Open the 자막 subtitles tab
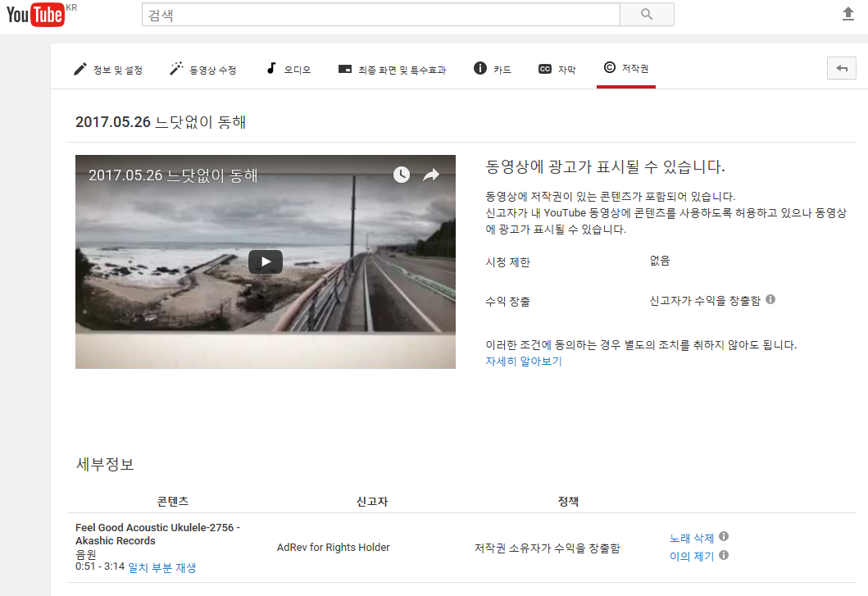Image resolution: width=868 pixels, height=596 pixels. point(557,70)
